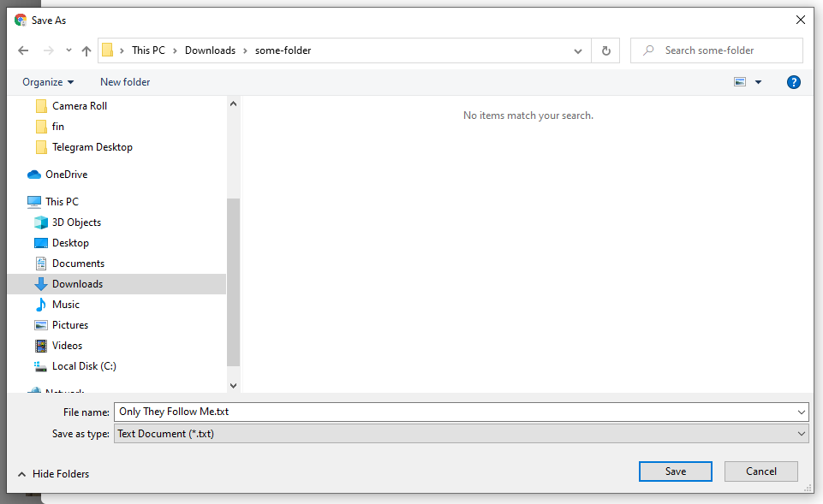Click the Documents page icon

pyautogui.click(x=41, y=264)
